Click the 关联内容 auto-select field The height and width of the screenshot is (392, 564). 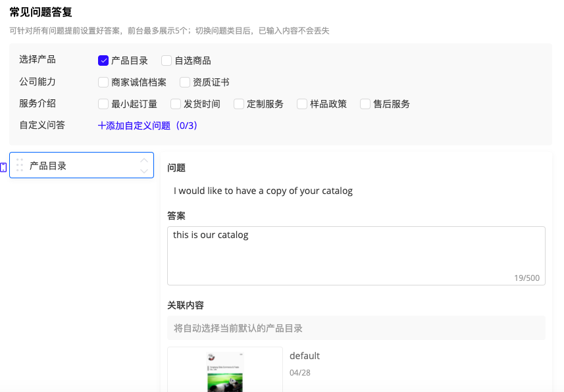[355, 328]
